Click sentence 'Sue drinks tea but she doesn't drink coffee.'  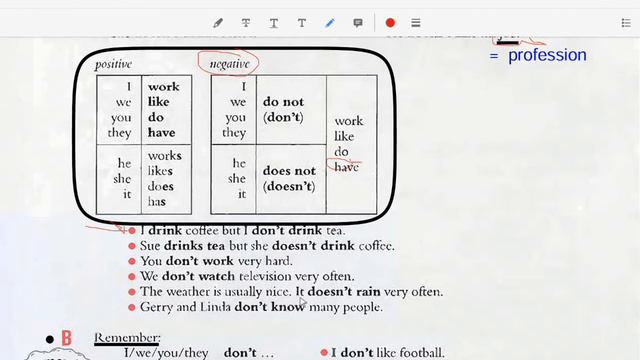(x=267, y=246)
